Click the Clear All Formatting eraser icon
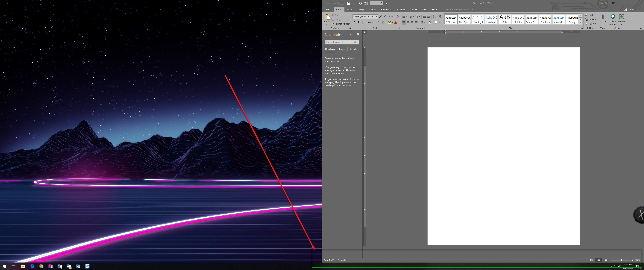Image resolution: width=644 pixels, height=270 pixels. click(398, 16)
